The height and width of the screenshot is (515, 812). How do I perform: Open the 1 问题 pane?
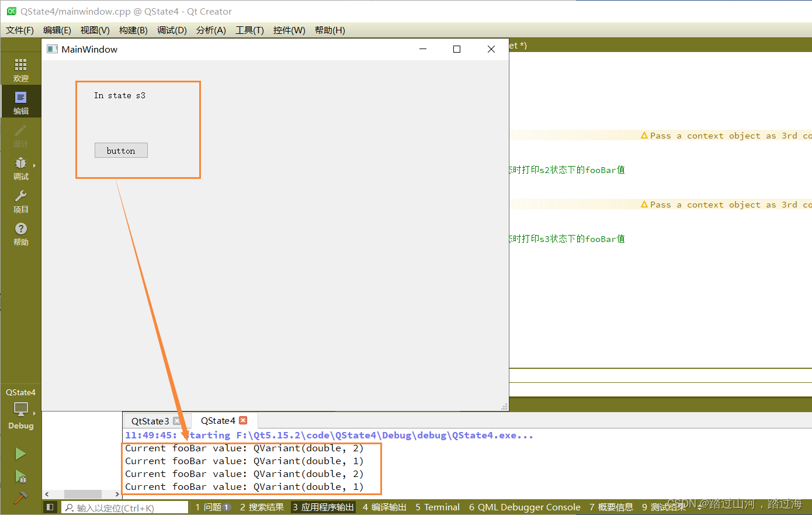click(x=213, y=507)
